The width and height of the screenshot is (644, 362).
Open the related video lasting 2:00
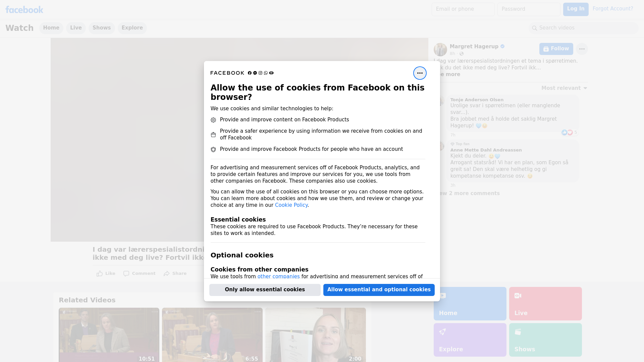pos(316,335)
